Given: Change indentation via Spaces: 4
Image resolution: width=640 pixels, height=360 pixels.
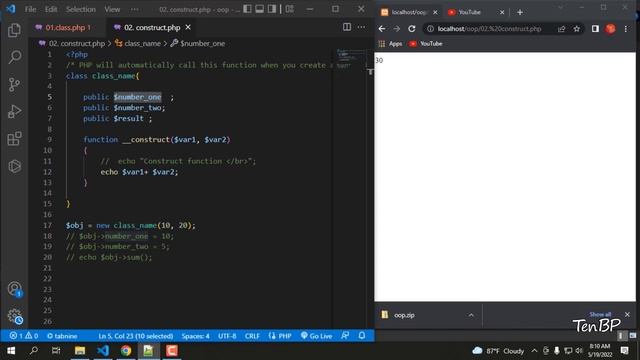Looking at the screenshot, I should 196,336.
